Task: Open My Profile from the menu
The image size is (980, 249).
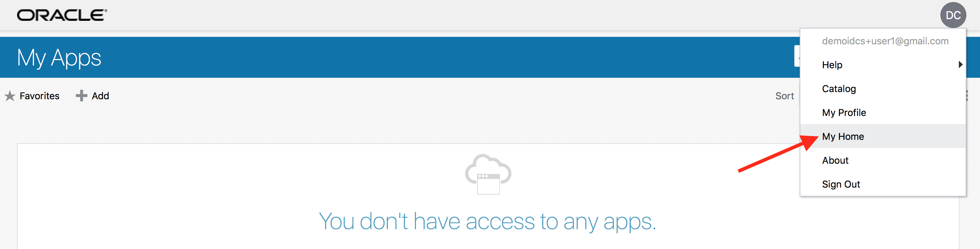Action: tap(883, 113)
